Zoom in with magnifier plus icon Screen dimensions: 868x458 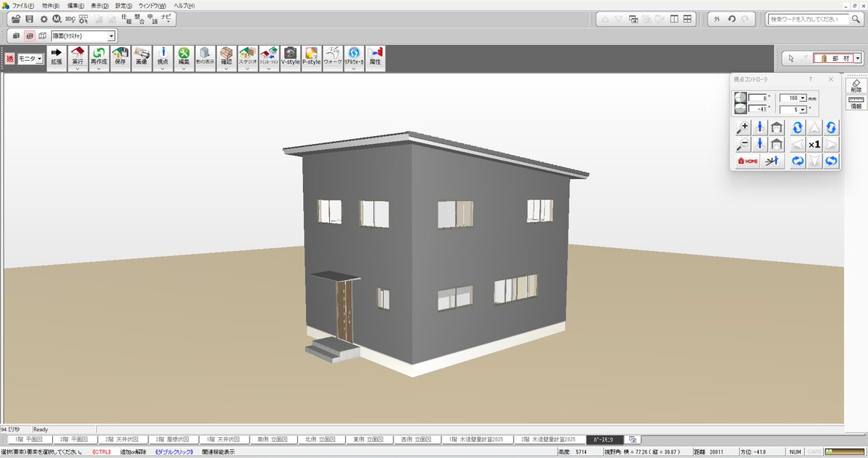743,127
